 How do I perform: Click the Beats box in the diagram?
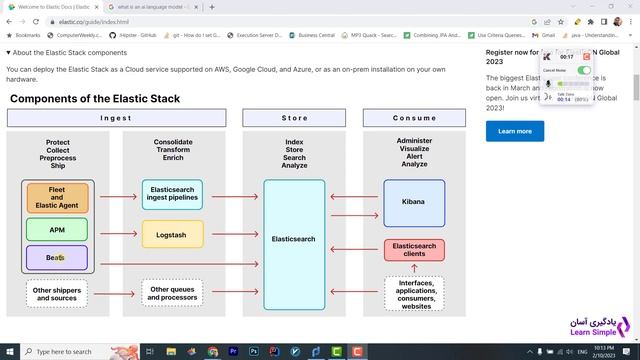point(57,258)
